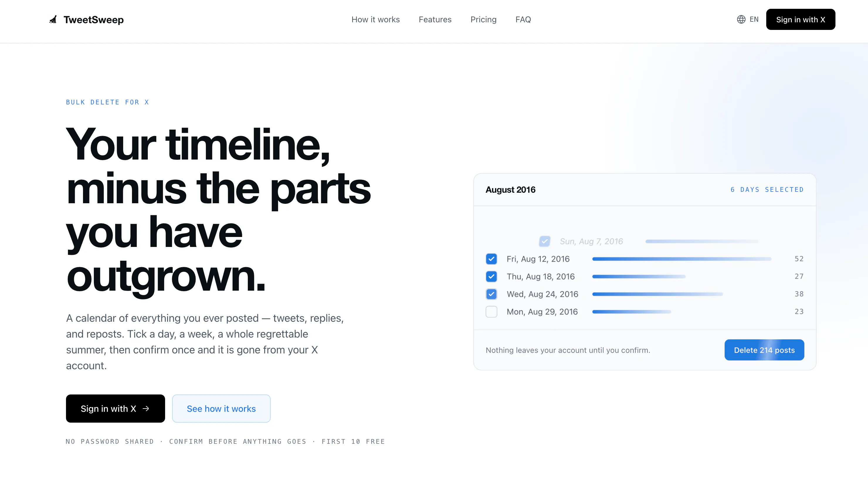Click the Thu, Aug 18 post count bar
Image resolution: width=868 pixels, height=498 pixels.
pos(639,276)
